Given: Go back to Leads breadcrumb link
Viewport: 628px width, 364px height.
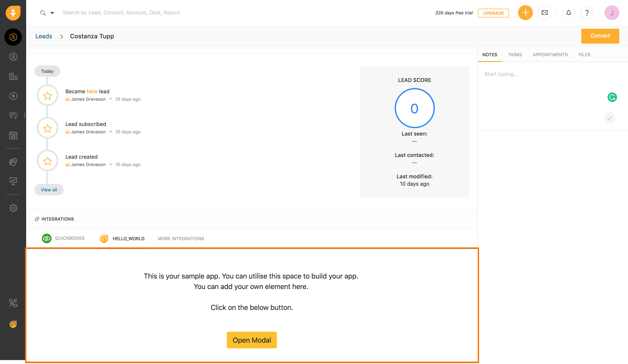Looking at the screenshot, I should click(44, 36).
